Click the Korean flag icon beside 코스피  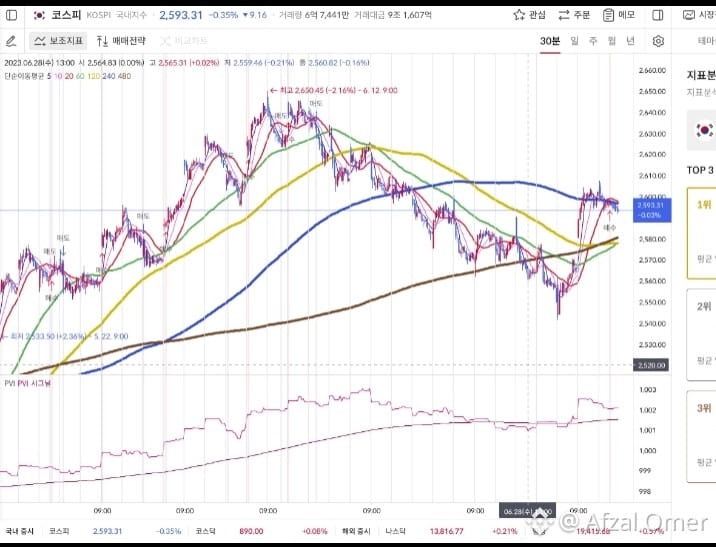tap(39, 15)
